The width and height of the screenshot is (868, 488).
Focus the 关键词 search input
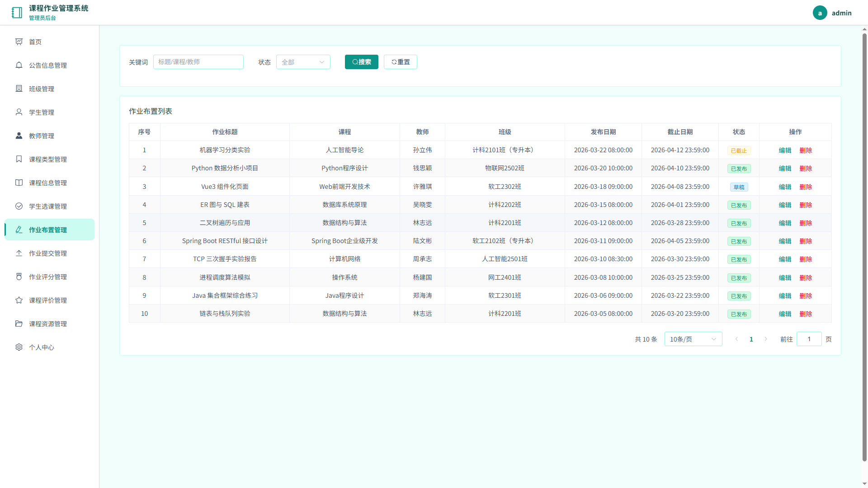[x=198, y=62]
